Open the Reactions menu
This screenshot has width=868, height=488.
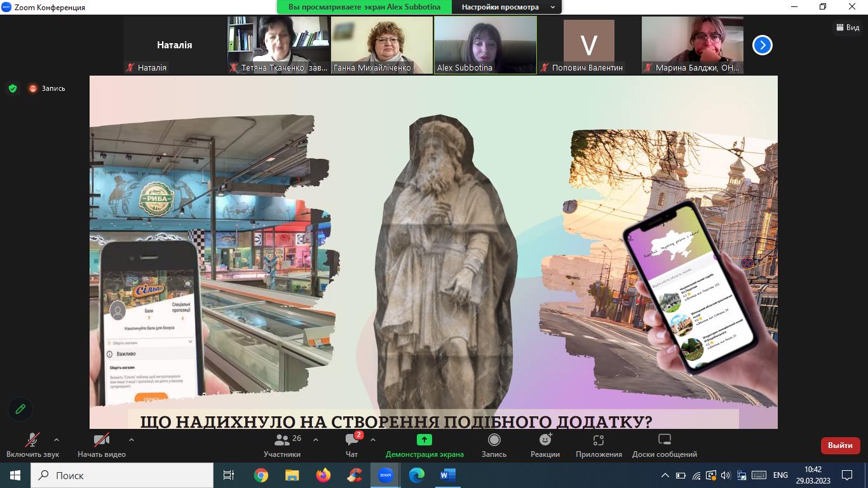click(x=545, y=445)
